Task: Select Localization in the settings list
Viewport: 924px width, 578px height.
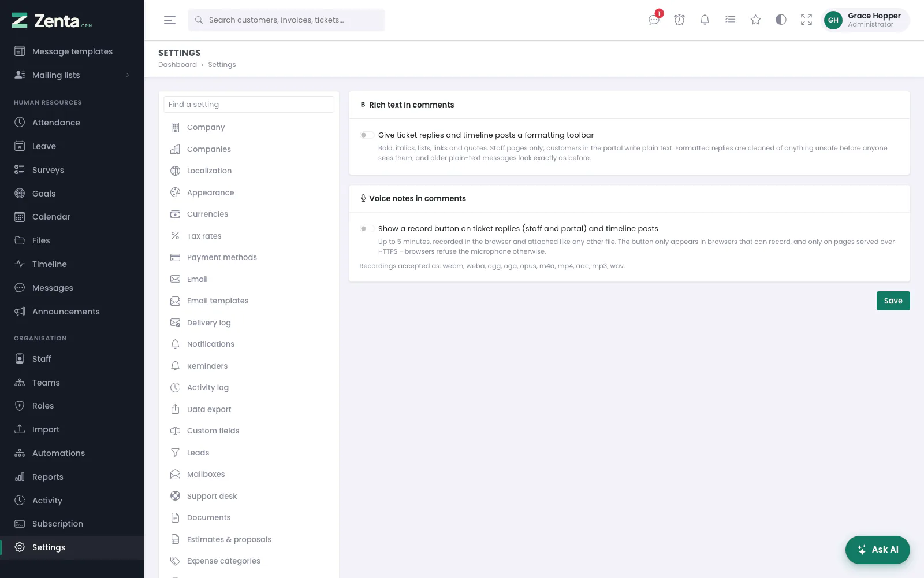Action: 249,171
